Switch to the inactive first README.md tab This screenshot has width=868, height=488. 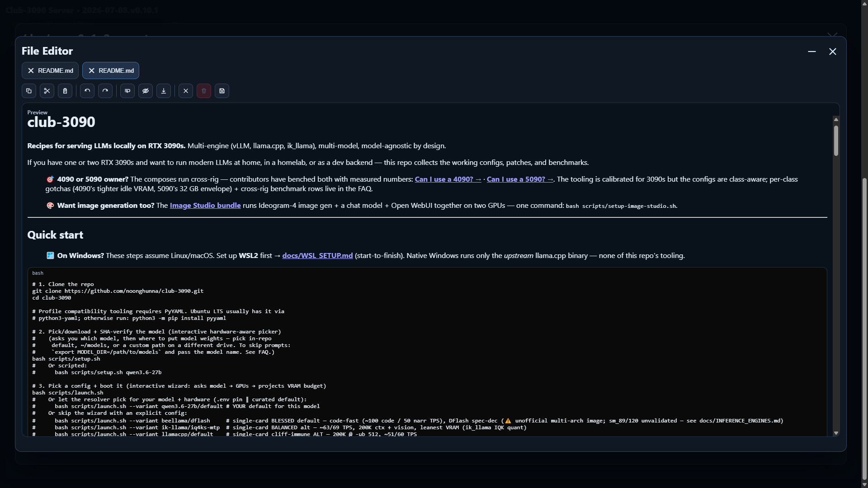(55, 70)
